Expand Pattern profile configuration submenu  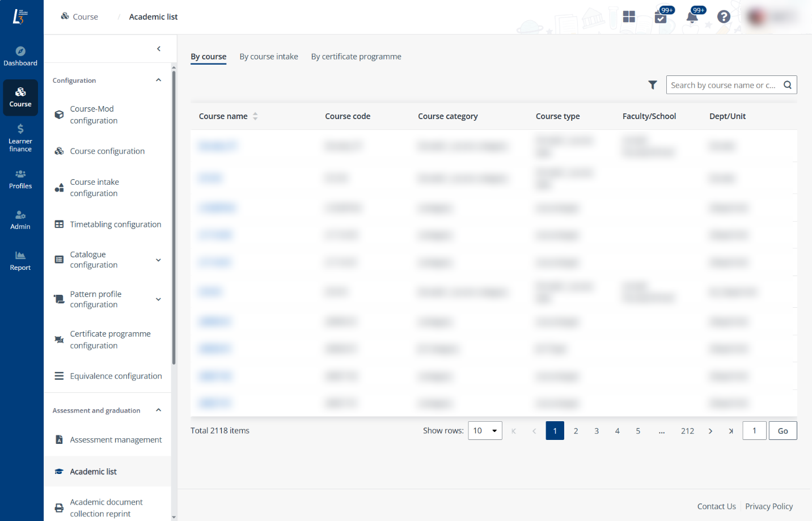tap(158, 299)
